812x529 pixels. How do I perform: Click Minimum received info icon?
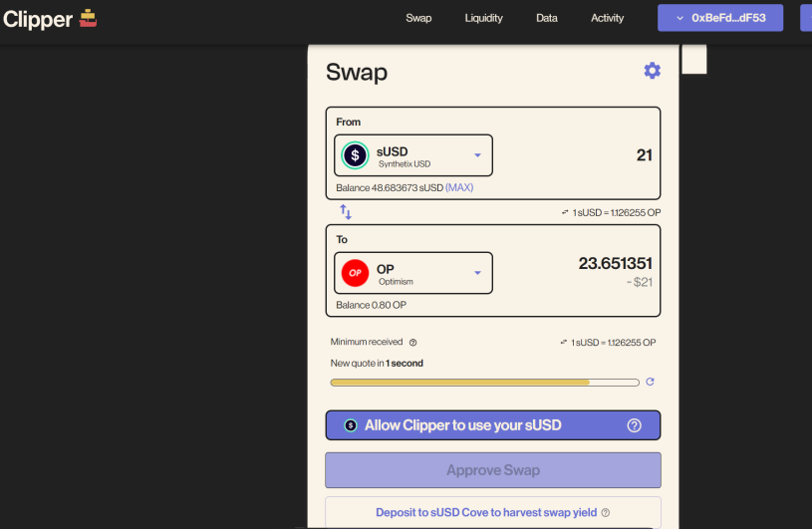(412, 343)
